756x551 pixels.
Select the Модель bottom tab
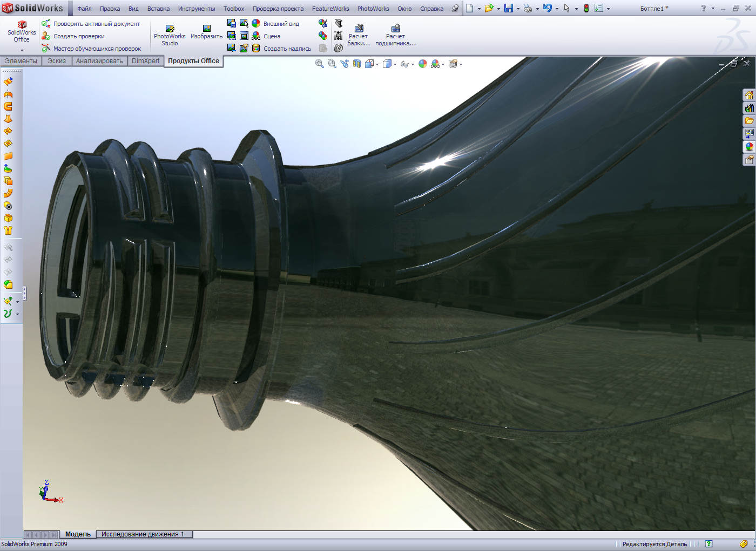[x=78, y=534]
